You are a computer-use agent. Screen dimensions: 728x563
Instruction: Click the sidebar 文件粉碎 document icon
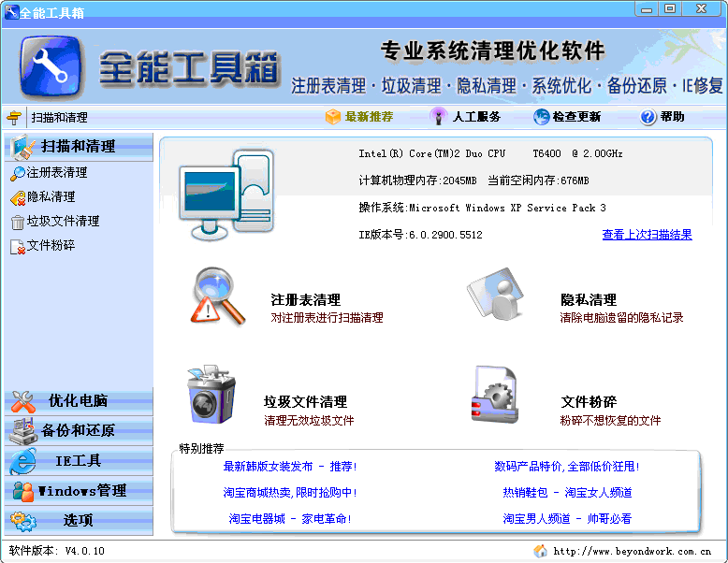tap(18, 247)
